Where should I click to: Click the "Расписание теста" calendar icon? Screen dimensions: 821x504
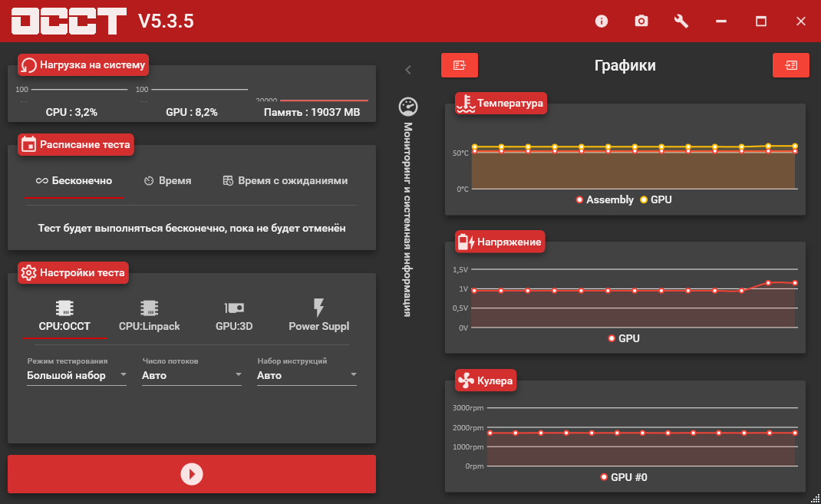(28, 144)
